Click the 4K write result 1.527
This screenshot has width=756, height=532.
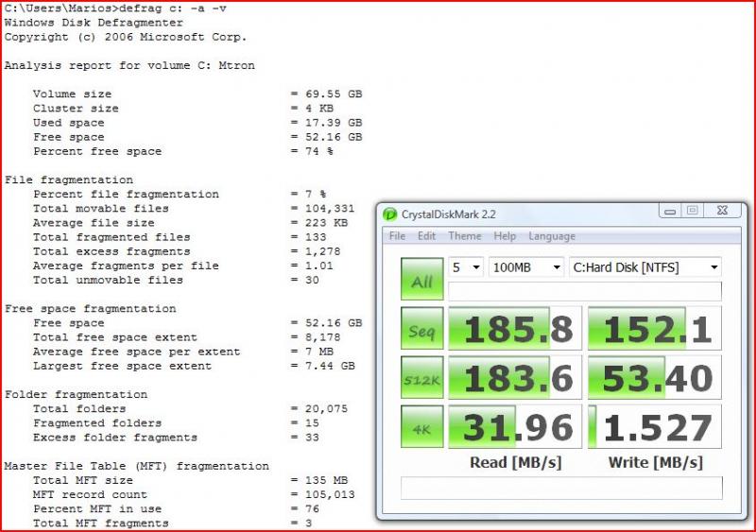tap(654, 426)
